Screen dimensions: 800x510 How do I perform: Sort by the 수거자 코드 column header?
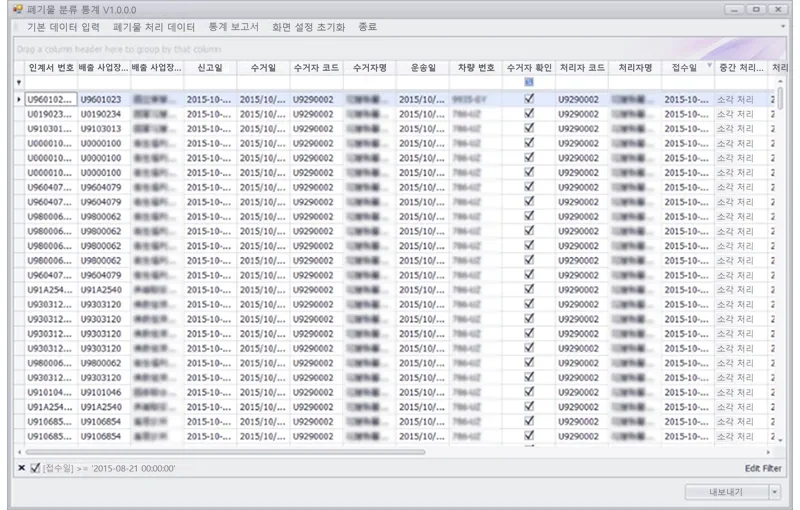316,68
